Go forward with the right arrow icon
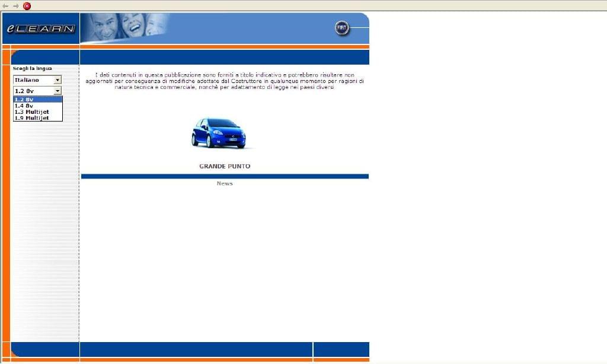This screenshot has width=607, height=364. (x=16, y=6)
